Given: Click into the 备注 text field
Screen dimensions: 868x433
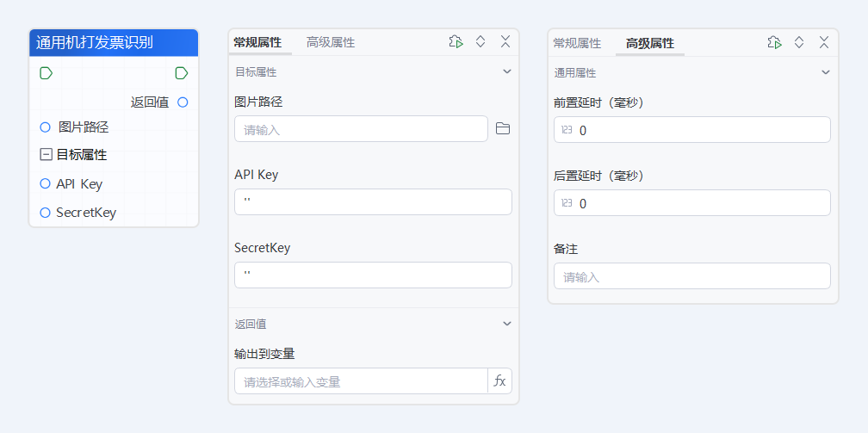Looking at the screenshot, I should tap(692, 276).
